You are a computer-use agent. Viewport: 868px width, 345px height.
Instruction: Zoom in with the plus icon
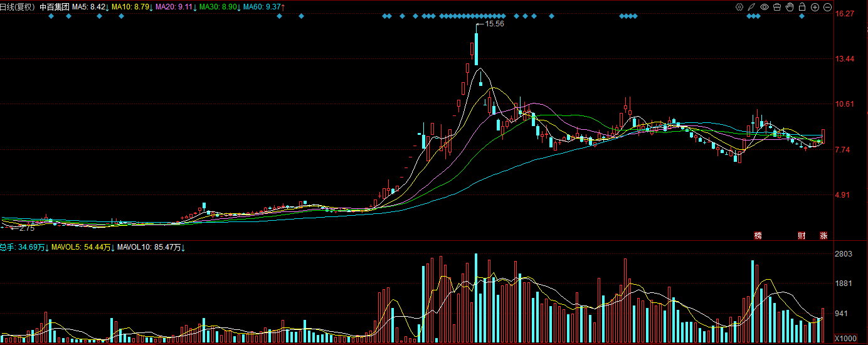tap(815, 7)
